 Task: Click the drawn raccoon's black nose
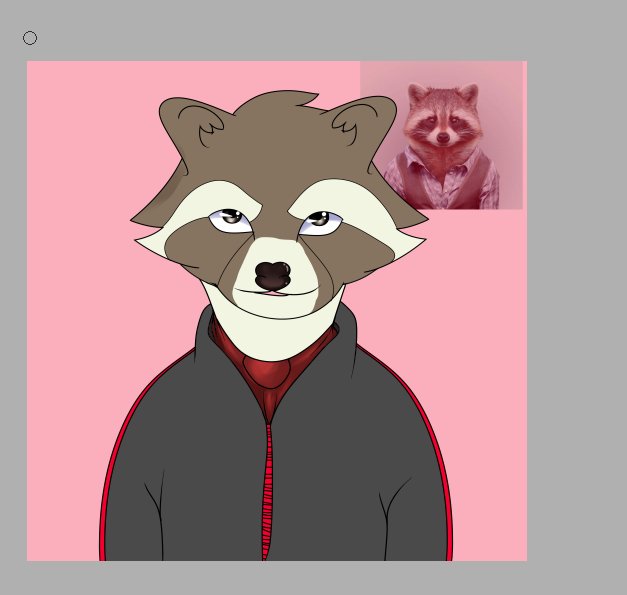(273, 276)
